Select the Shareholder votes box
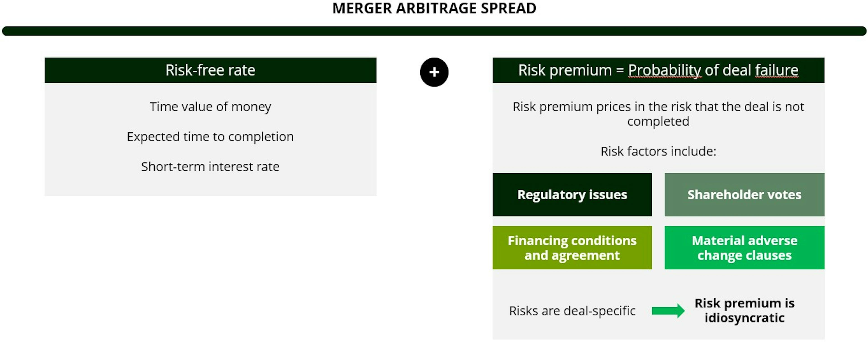Screen dimensions: 868x344 [x=744, y=195]
